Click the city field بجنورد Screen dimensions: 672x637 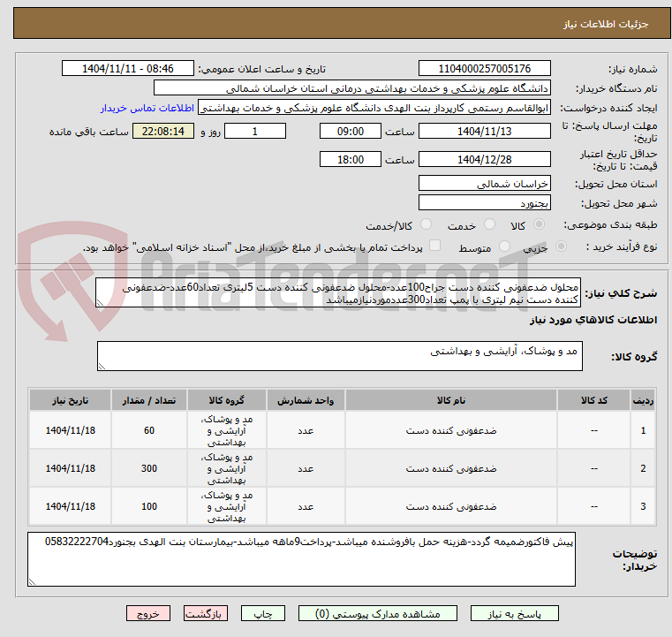(484, 202)
